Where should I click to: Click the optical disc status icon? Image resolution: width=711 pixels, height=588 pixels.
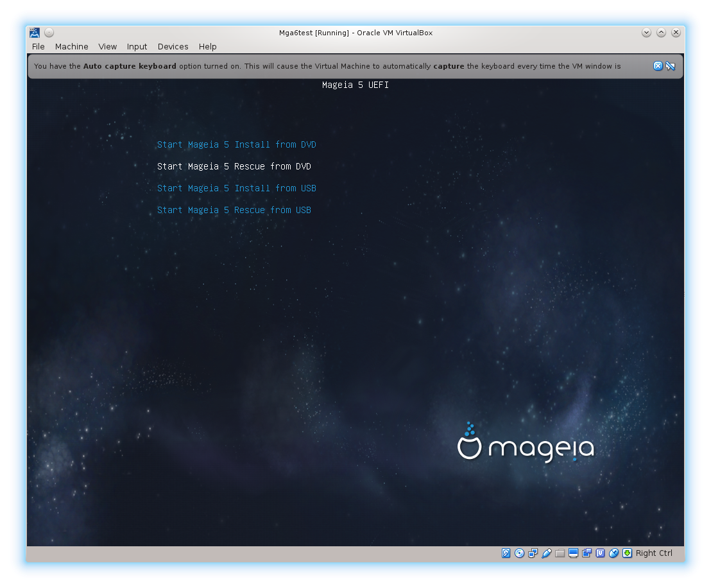pyautogui.click(x=520, y=553)
